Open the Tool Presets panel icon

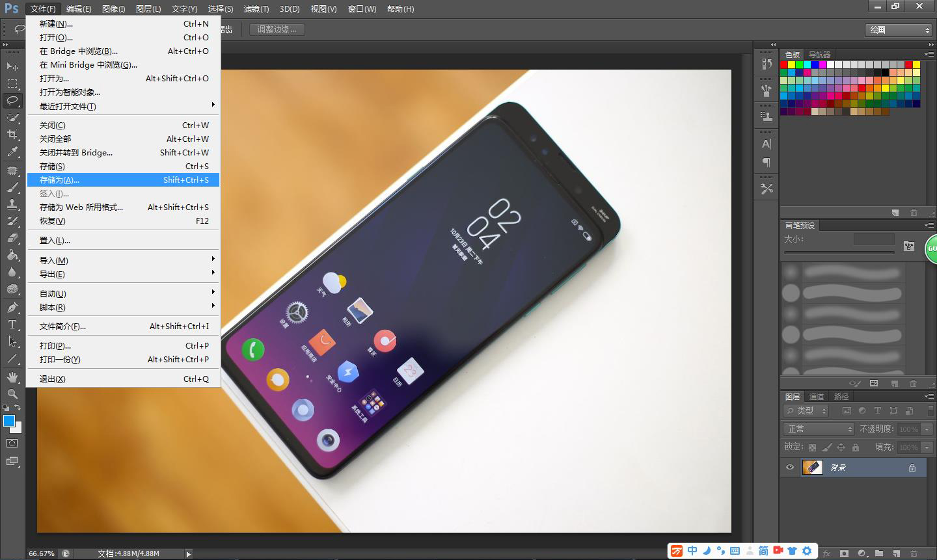coord(767,189)
